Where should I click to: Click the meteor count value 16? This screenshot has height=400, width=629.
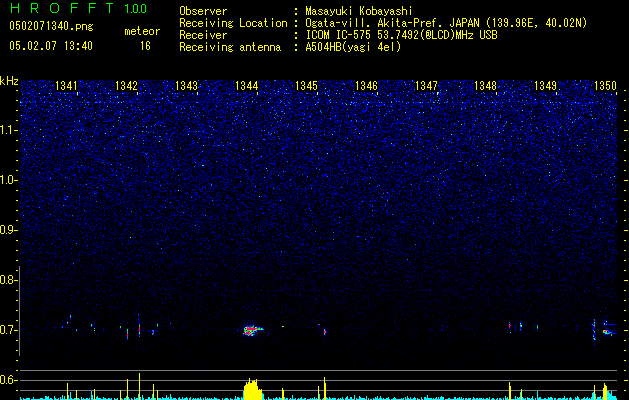pos(145,46)
